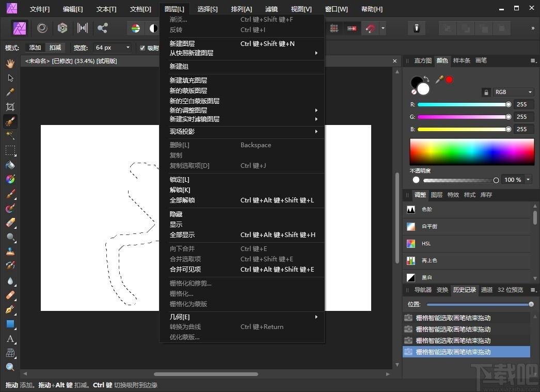
Task: Toggle the grid display button
Action: point(334,28)
